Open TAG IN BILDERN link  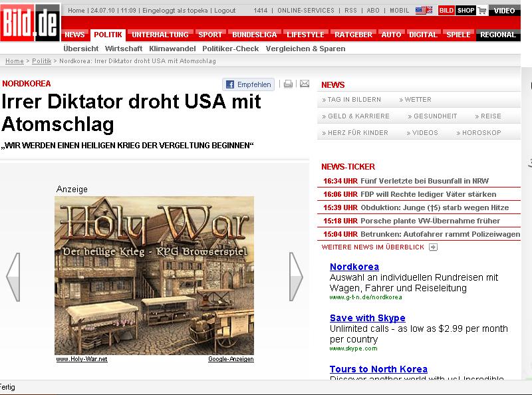(x=351, y=100)
